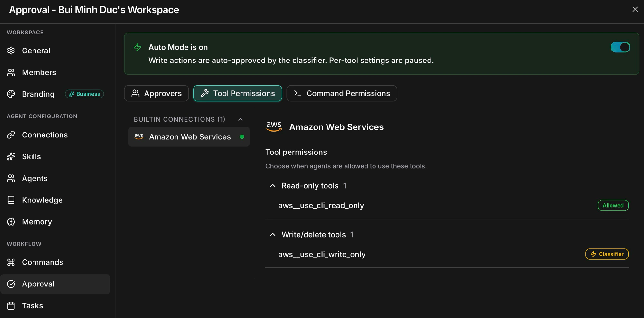Click the aws__use_cli_write_only tool name
Viewport: 644px width, 318px height.
tap(322, 254)
